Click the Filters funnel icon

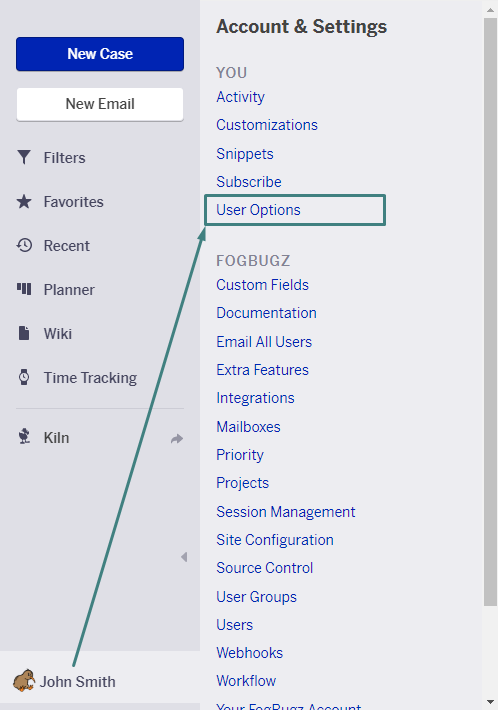pyautogui.click(x=24, y=158)
